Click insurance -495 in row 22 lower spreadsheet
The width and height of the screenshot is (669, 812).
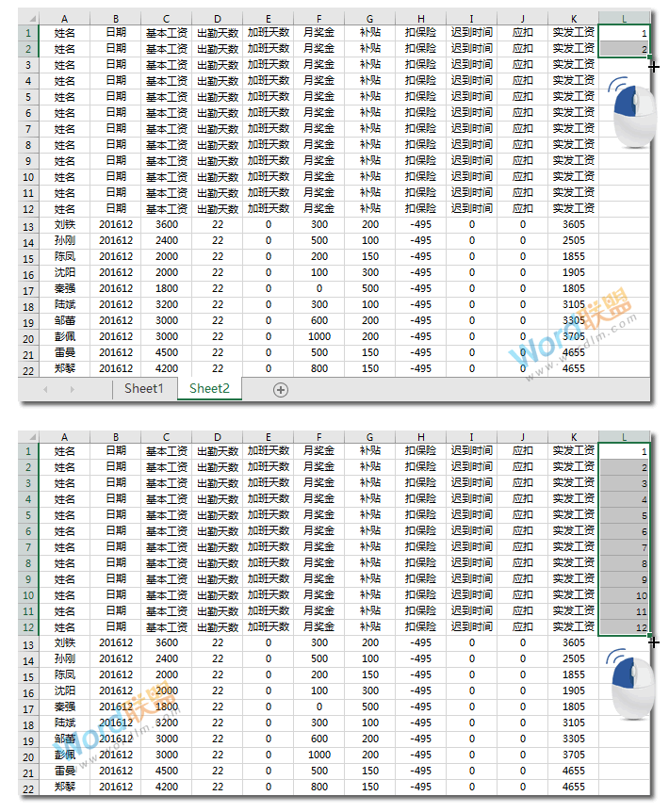point(420,787)
